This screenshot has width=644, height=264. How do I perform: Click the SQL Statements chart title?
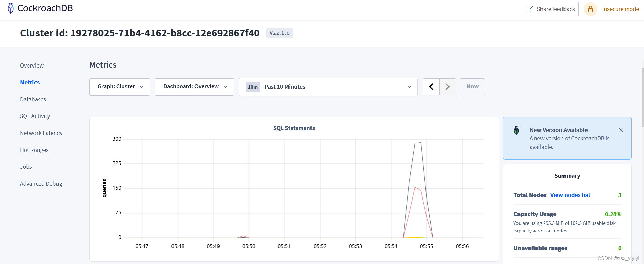pyautogui.click(x=294, y=128)
